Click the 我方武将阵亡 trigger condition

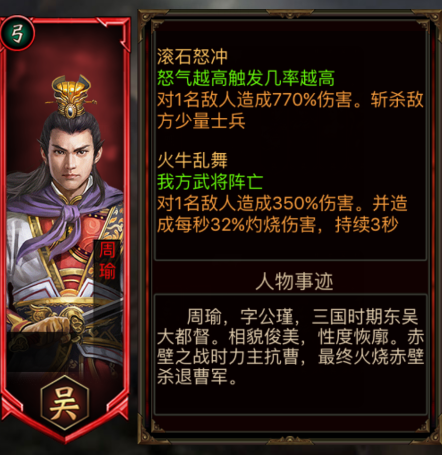pos(210,182)
